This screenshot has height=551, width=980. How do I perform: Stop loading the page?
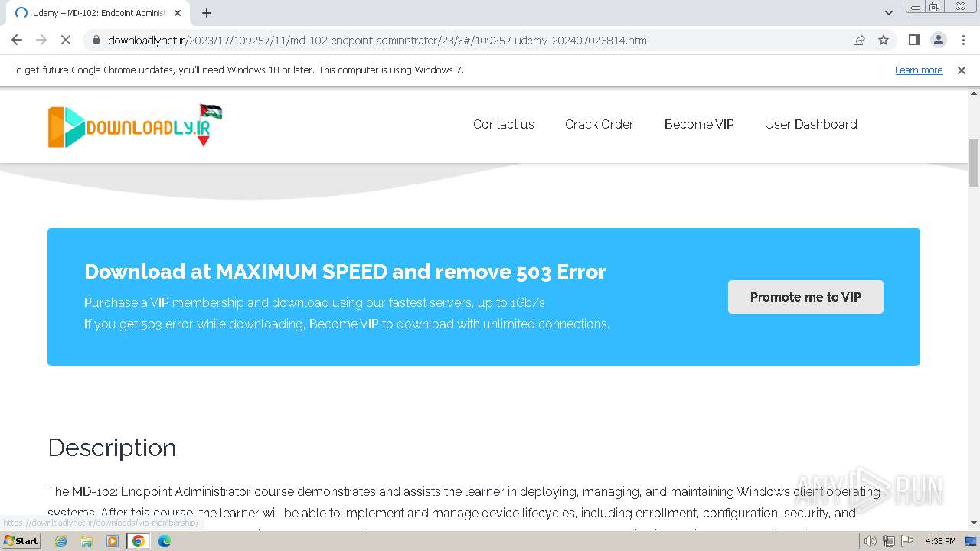coord(66,40)
